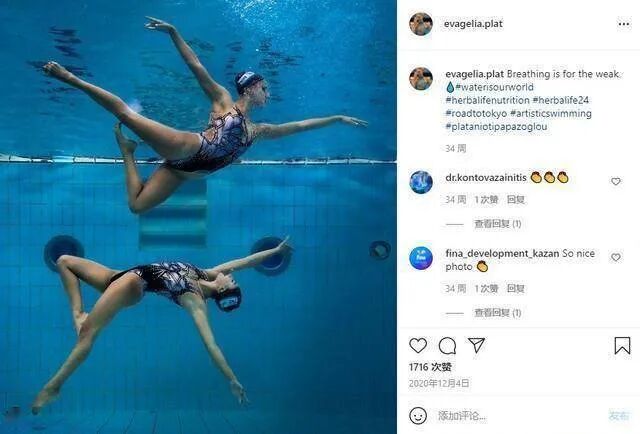Expand replies under fina_development_kazan comment
The height and width of the screenshot is (434, 640).
click(x=498, y=313)
